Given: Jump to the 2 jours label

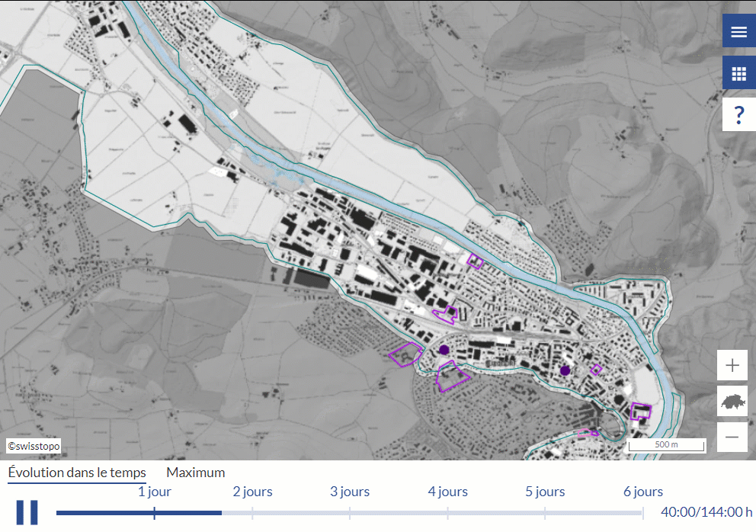Looking at the screenshot, I should (x=252, y=492).
